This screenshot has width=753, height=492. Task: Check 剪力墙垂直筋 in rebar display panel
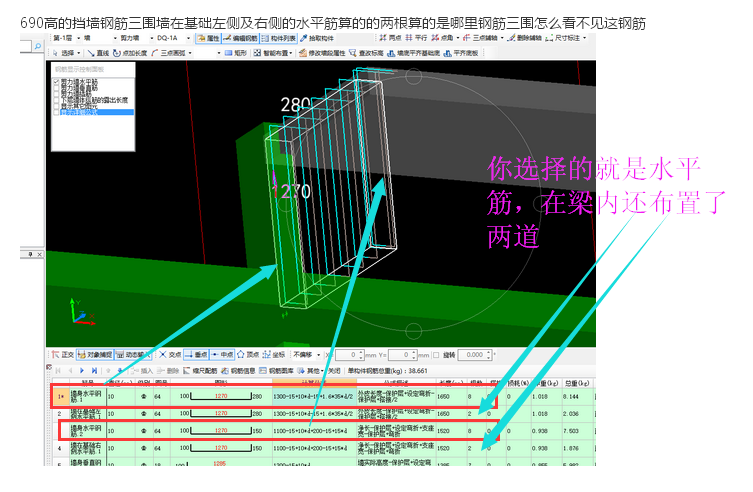point(57,88)
